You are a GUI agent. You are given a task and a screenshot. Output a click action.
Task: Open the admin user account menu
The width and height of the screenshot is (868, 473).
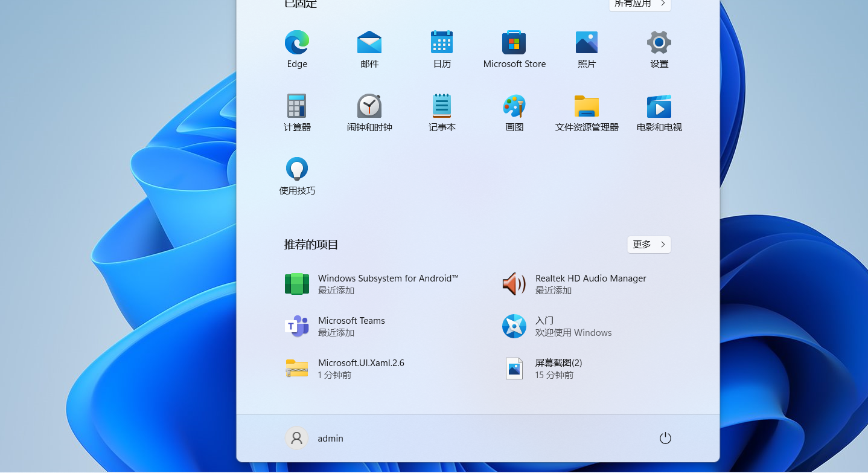[x=314, y=439]
